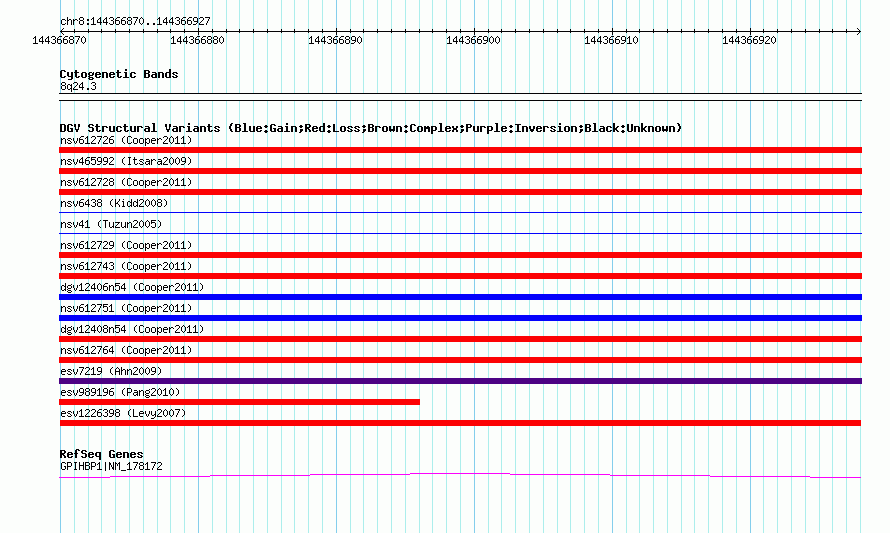Viewport: 890px width, 533px height.
Task: Click the red bar under nsv612743
Action: coord(460,276)
